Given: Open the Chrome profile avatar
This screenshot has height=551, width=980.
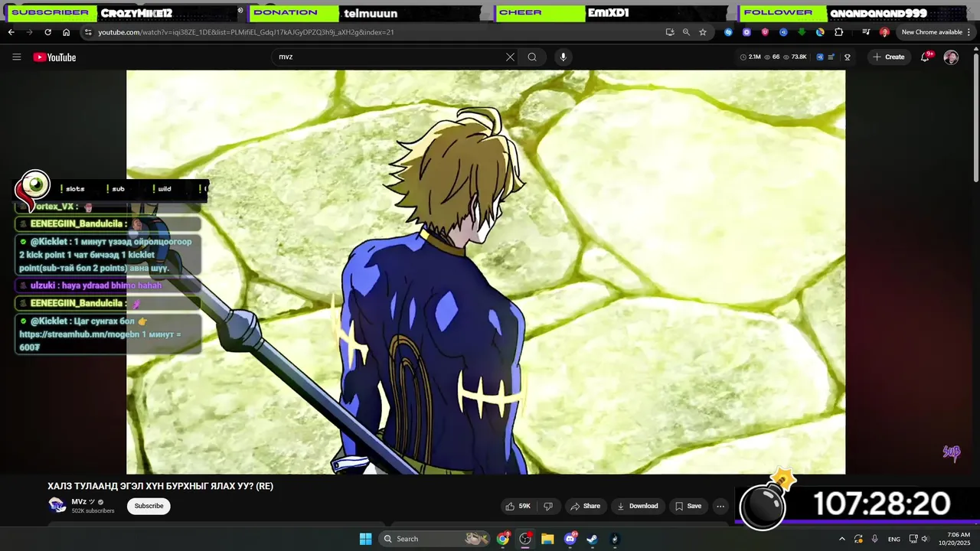Looking at the screenshot, I should (x=884, y=32).
